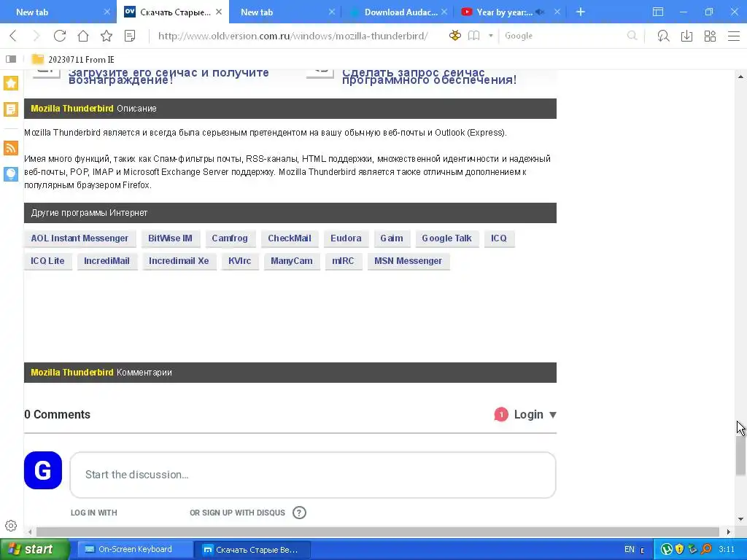
Task: Toggle reader mode book icon
Action: [x=473, y=36]
